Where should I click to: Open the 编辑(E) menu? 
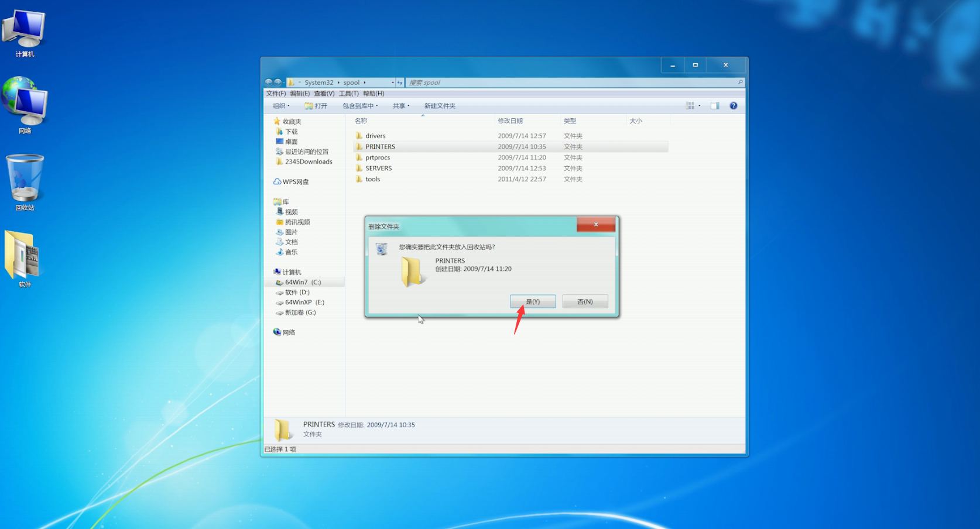[300, 94]
